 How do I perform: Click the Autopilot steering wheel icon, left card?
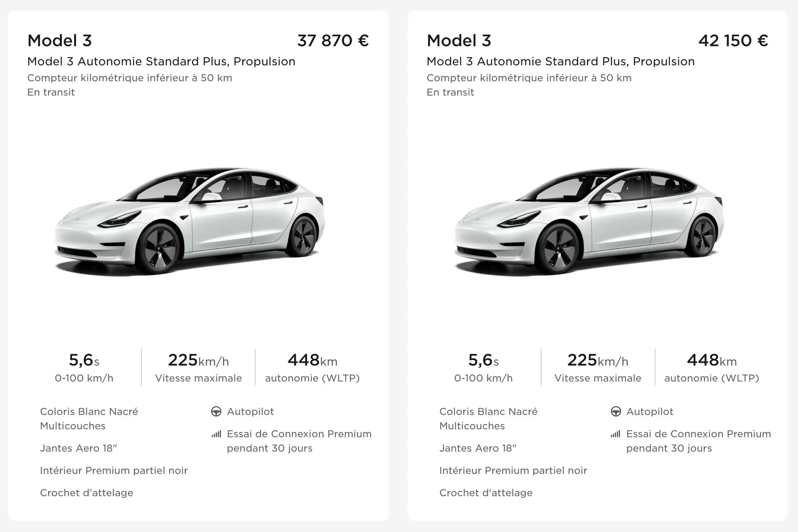coord(216,411)
